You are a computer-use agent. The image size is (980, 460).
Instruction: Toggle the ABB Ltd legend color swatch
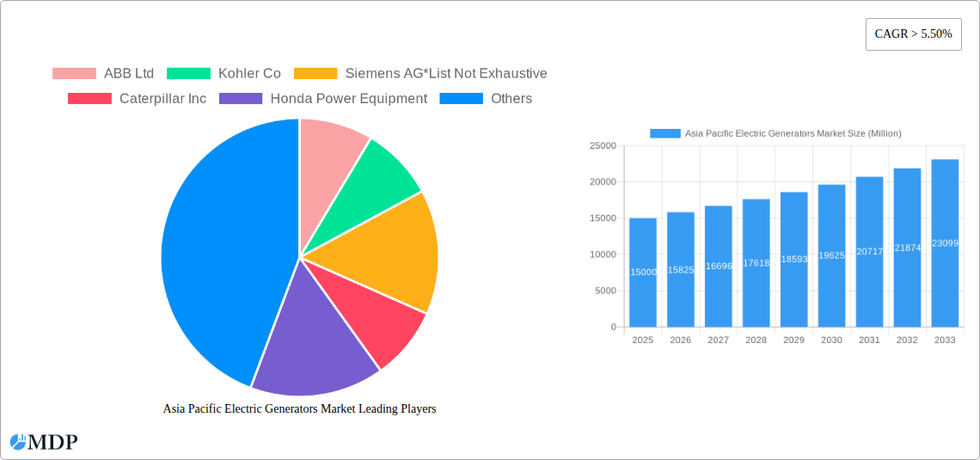click(75, 74)
